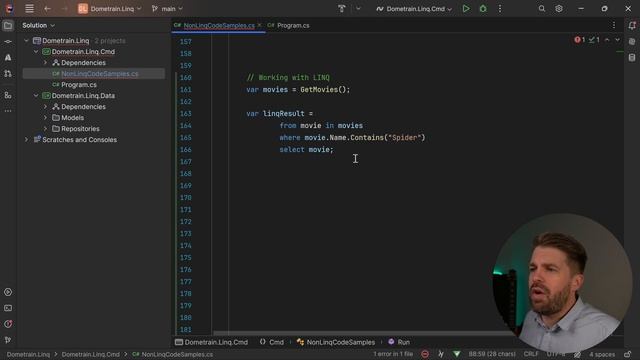640x360 pixels.
Task: Click the Rider application logo
Action: 9,9
